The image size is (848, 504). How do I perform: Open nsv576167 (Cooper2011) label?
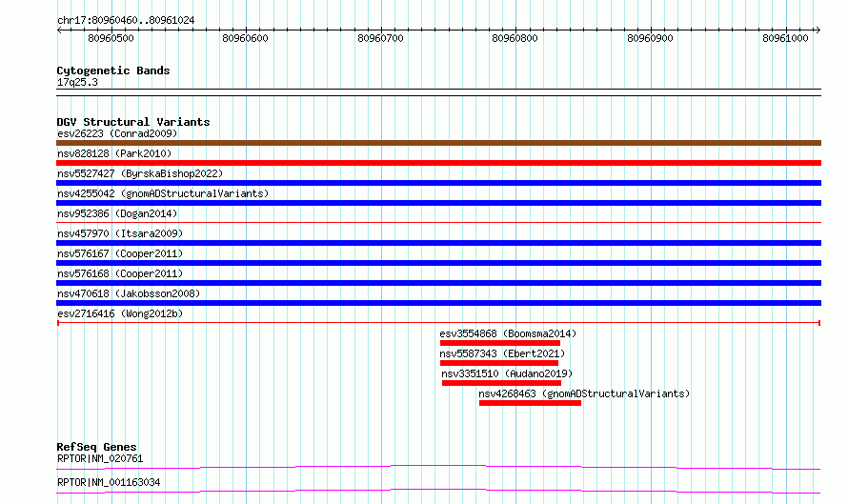click(x=120, y=253)
